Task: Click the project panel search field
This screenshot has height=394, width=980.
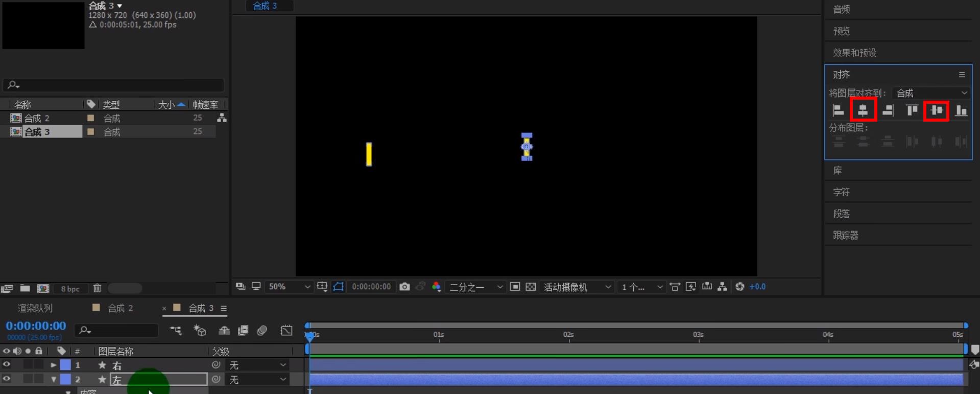Action: (x=113, y=85)
